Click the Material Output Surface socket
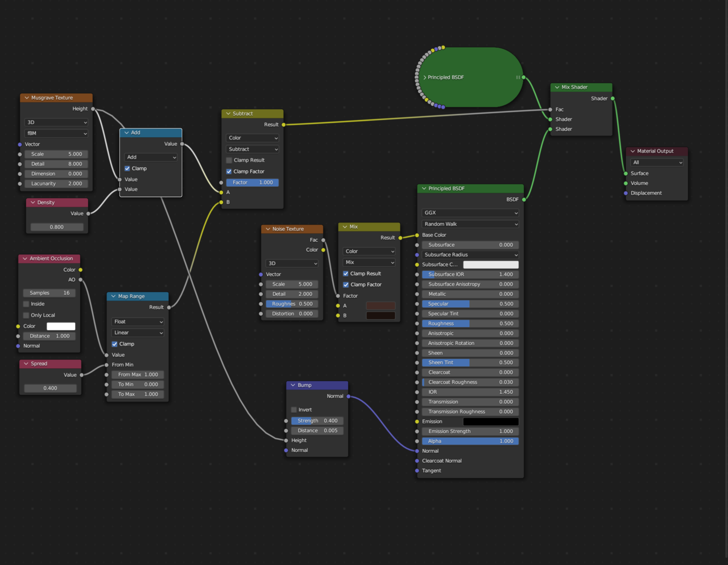This screenshot has width=728, height=565. coord(626,174)
